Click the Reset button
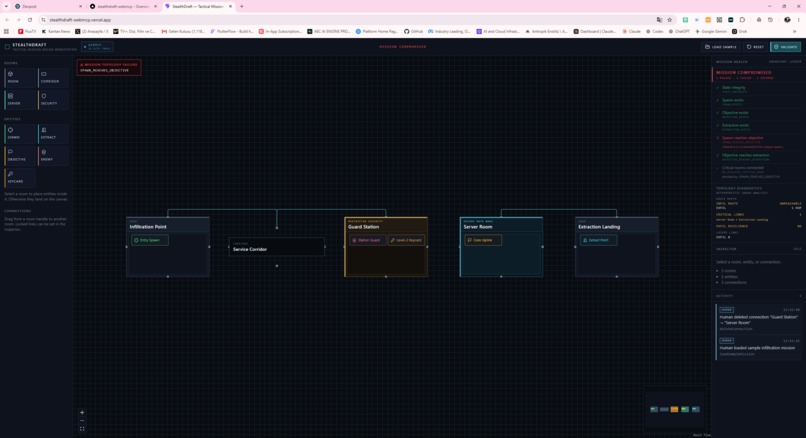The image size is (806, 438). [755, 47]
